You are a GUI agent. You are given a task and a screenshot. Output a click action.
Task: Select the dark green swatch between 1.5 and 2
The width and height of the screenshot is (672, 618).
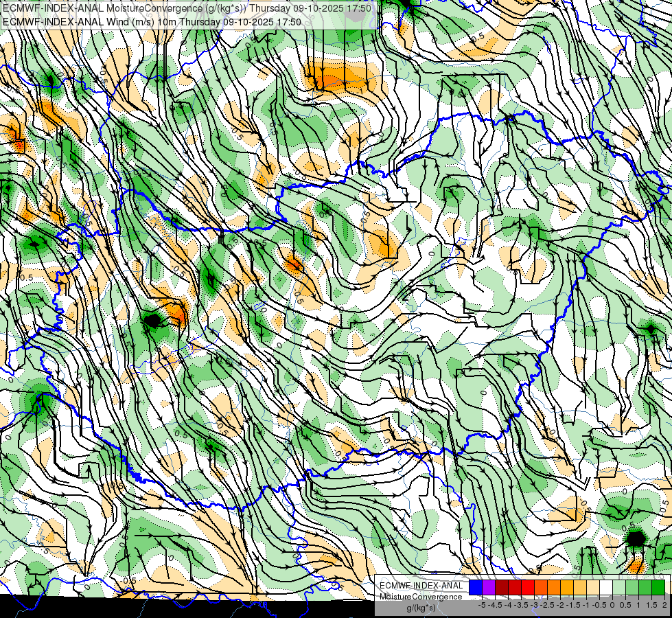coord(658,587)
